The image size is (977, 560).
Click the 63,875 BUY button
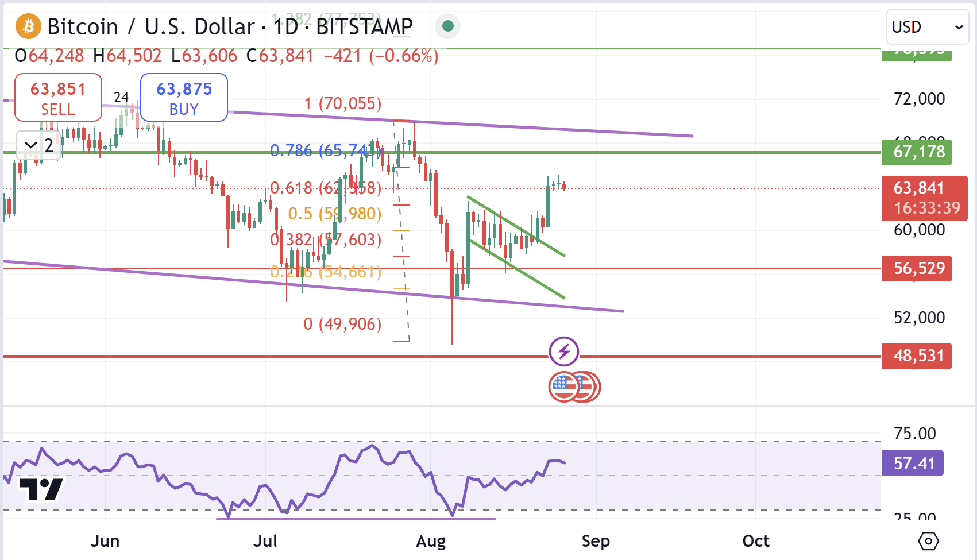[x=184, y=98]
